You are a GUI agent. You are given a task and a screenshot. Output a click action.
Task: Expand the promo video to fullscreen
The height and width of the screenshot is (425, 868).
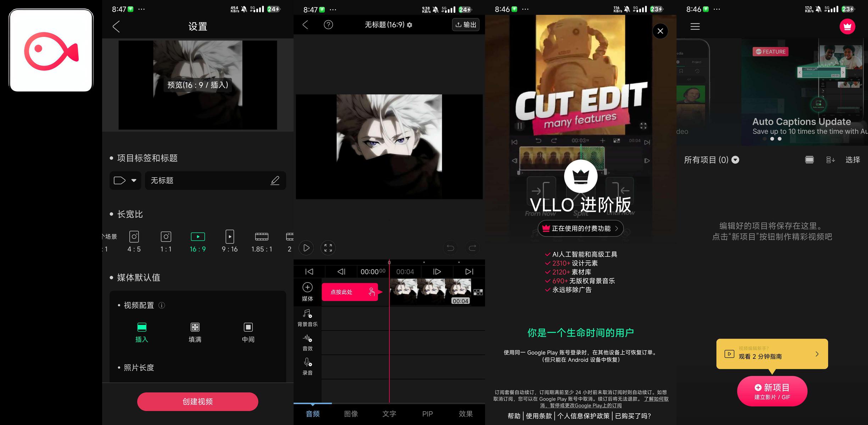(643, 126)
